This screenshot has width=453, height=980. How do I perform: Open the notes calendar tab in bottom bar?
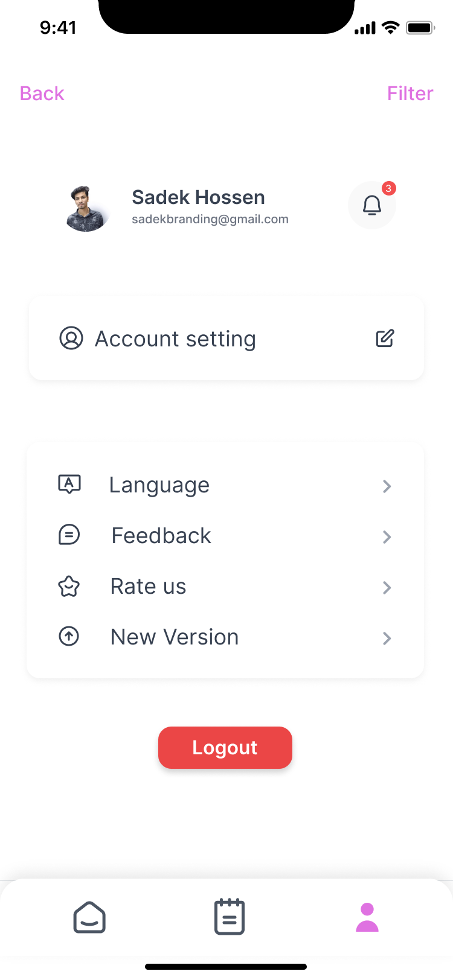pyautogui.click(x=230, y=917)
